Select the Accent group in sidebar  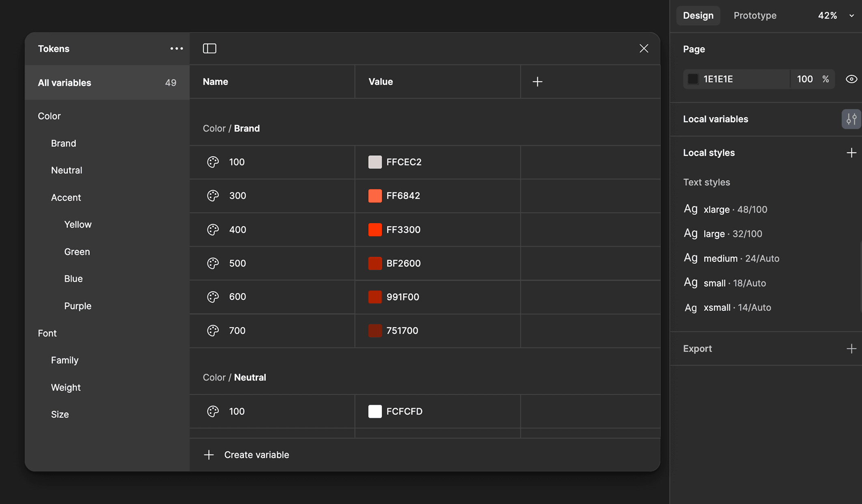point(66,198)
